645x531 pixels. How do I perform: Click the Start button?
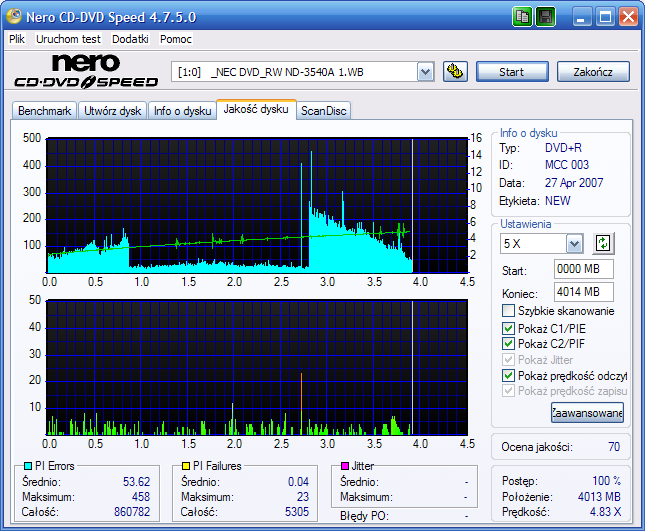pyautogui.click(x=512, y=72)
